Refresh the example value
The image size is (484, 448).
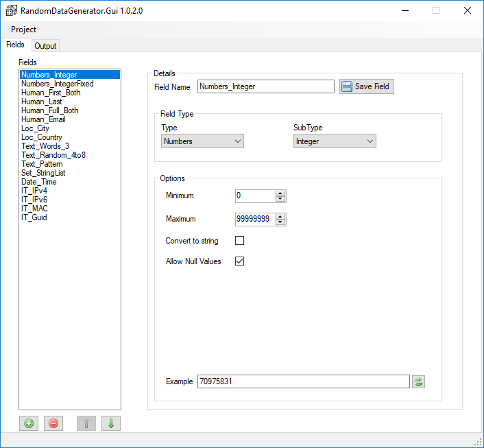[x=418, y=381]
